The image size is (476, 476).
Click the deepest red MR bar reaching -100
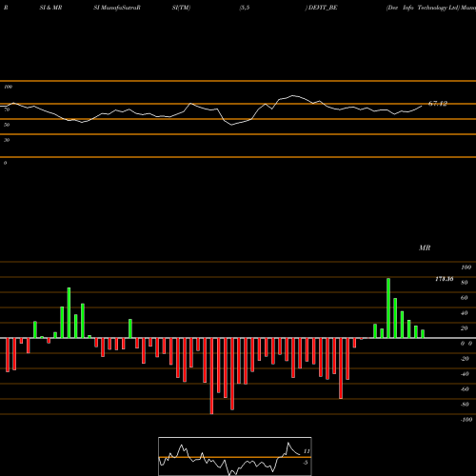pyautogui.click(x=211, y=376)
